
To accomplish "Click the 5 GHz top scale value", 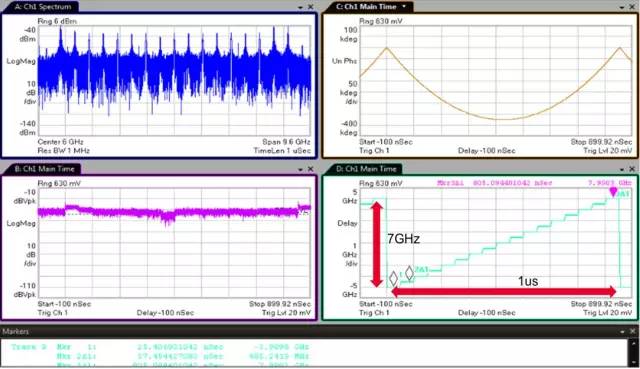I will (350, 196).
